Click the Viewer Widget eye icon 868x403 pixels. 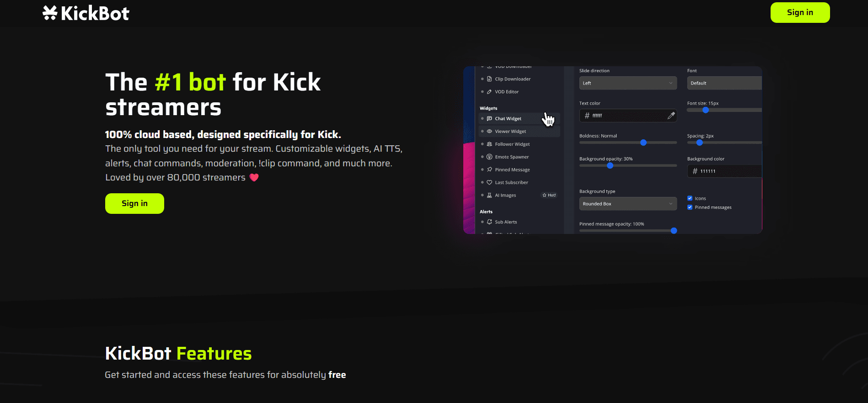[x=489, y=132]
